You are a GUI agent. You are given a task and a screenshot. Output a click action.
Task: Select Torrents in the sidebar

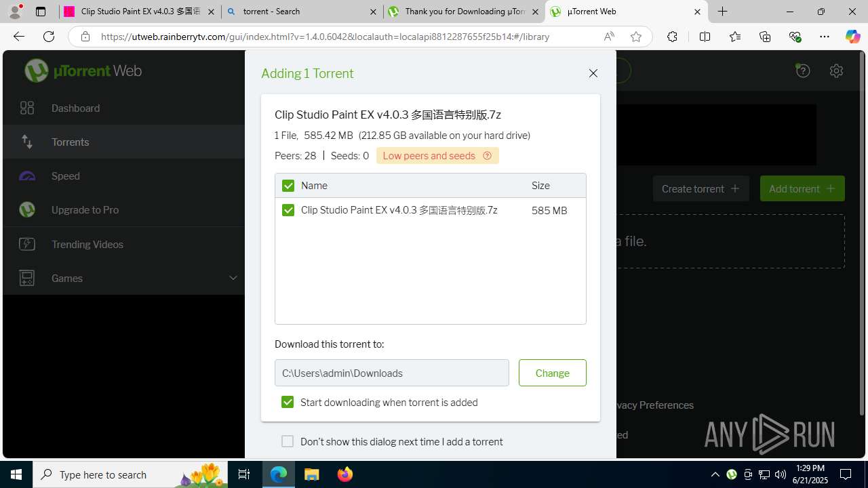pos(123,142)
